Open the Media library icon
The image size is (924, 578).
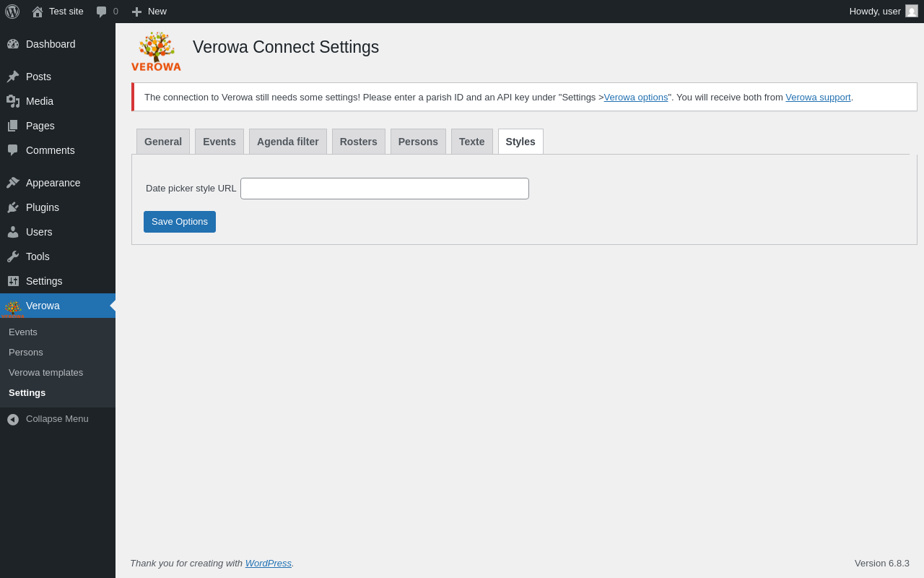coord(13,101)
